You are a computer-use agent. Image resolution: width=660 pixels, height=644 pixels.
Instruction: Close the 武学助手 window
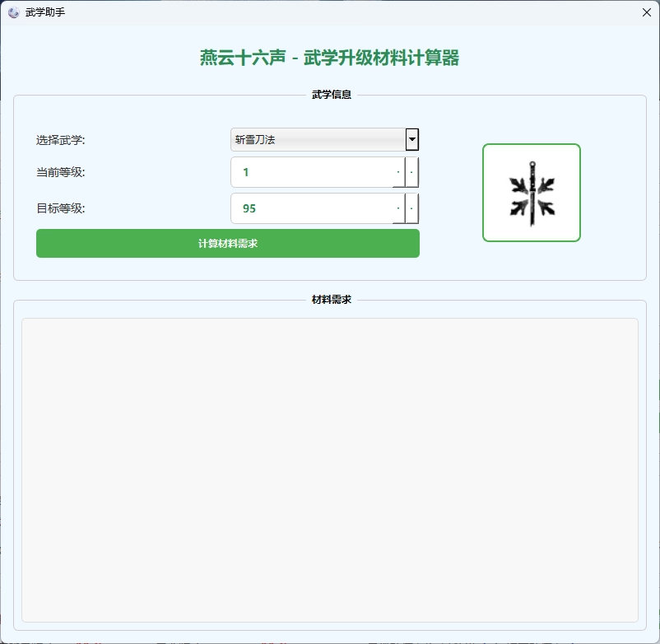tap(646, 12)
